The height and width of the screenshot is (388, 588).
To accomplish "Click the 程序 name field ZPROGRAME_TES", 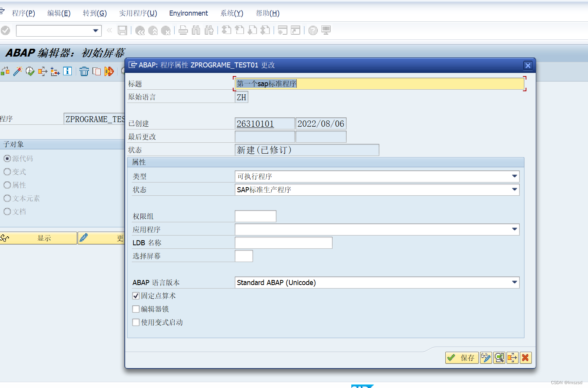I will pos(94,119).
